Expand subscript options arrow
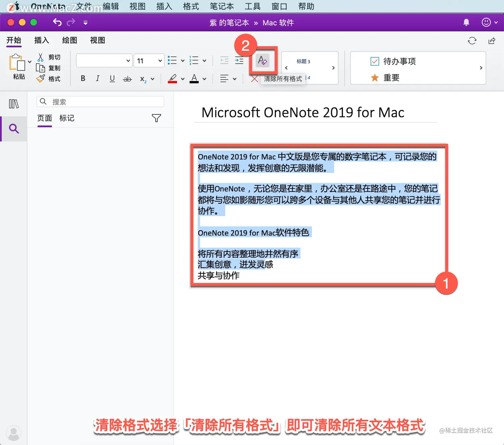Image resolution: width=504 pixels, height=445 pixels. (x=152, y=79)
